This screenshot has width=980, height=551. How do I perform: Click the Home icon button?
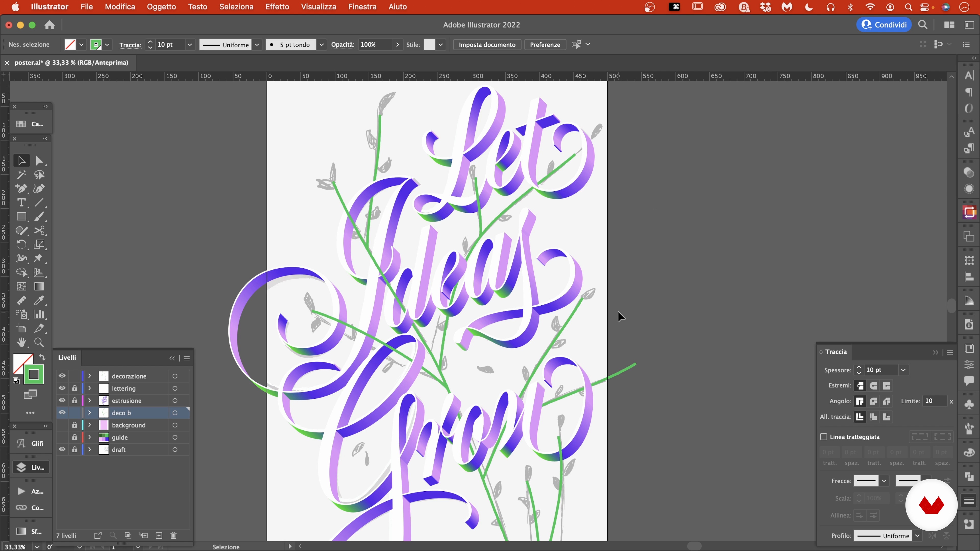pyautogui.click(x=50, y=25)
